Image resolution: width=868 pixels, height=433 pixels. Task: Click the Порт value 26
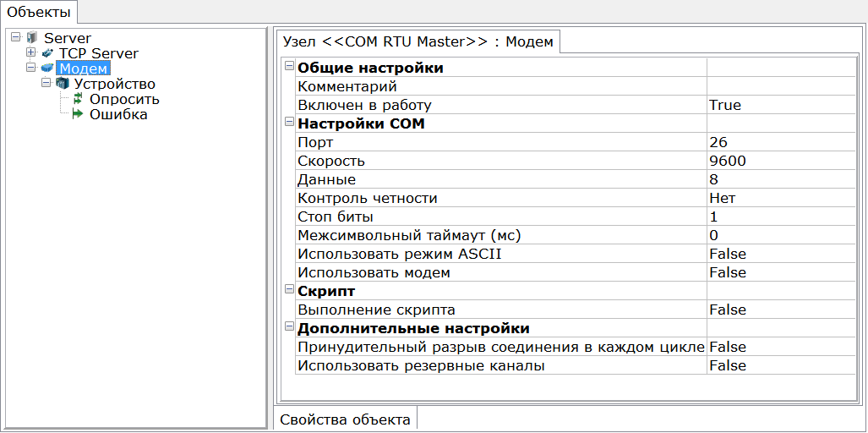[x=781, y=142]
